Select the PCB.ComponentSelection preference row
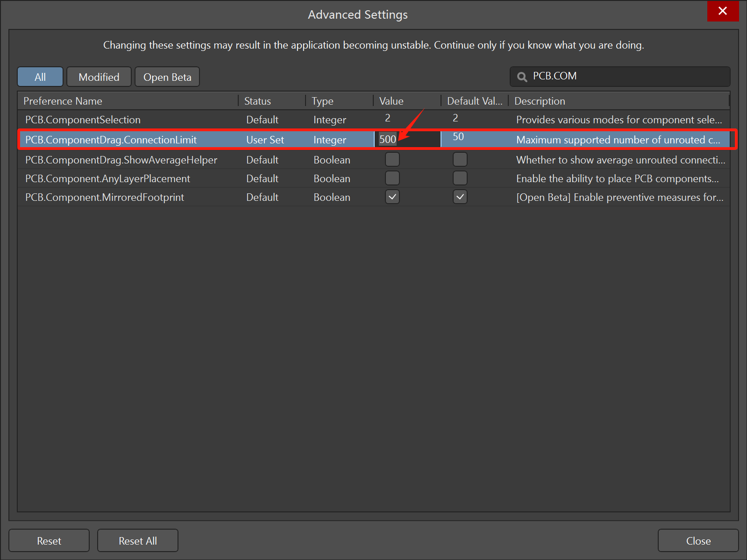The image size is (747, 560). [x=83, y=120]
